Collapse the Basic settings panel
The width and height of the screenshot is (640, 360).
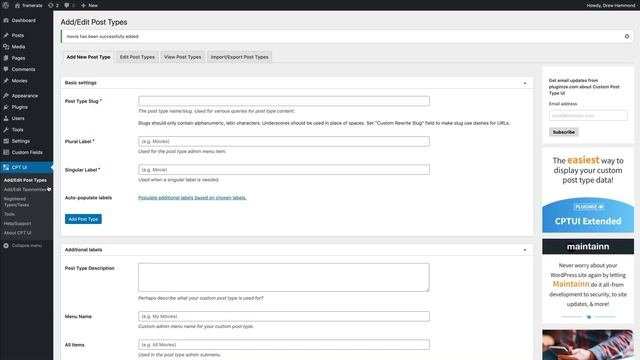pyautogui.click(x=525, y=83)
